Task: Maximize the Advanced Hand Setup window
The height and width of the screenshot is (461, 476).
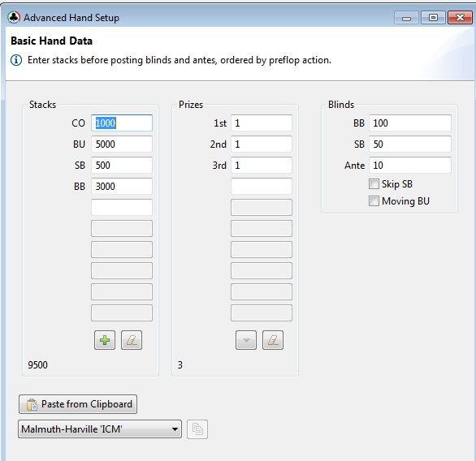Action: tap(433, 18)
